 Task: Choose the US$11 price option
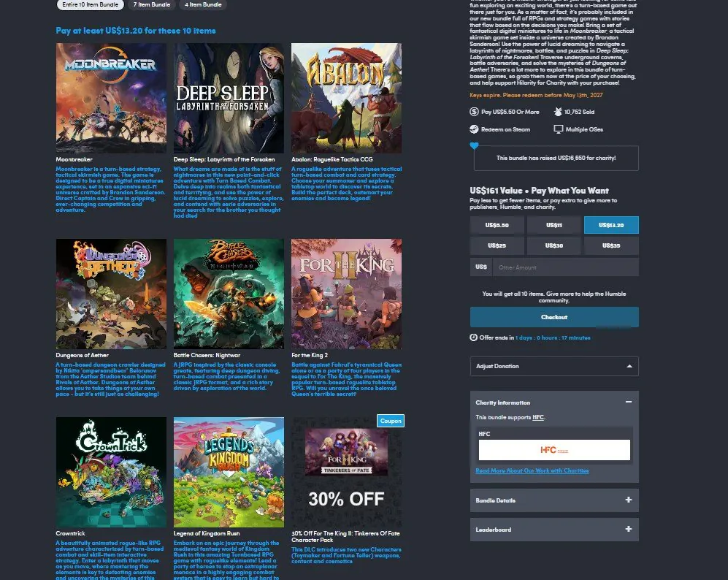point(554,225)
